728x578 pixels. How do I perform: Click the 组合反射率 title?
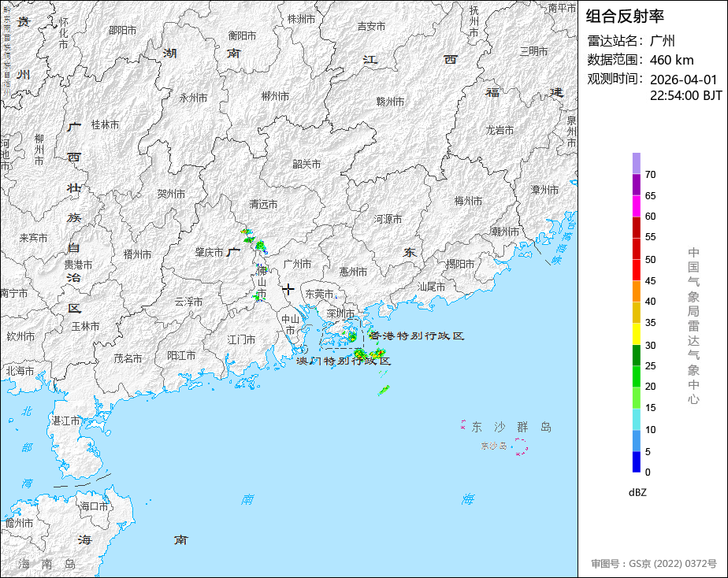[x=625, y=16]
